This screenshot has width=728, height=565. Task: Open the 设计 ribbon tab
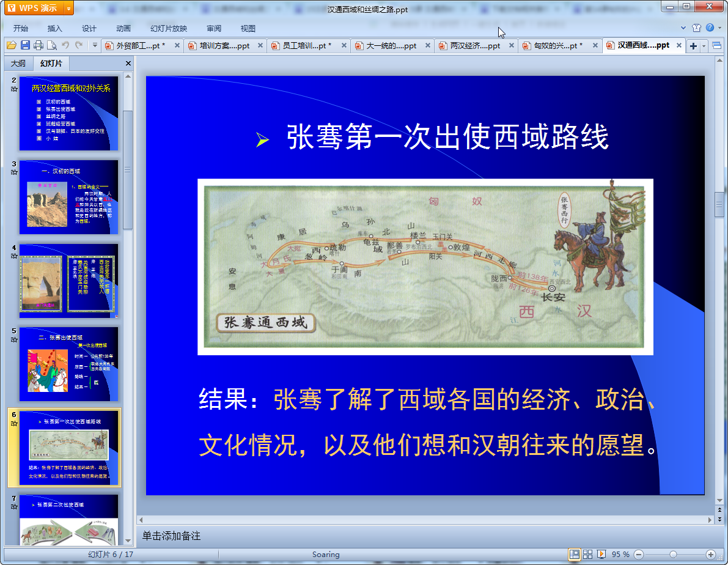[x=89, y=28]
